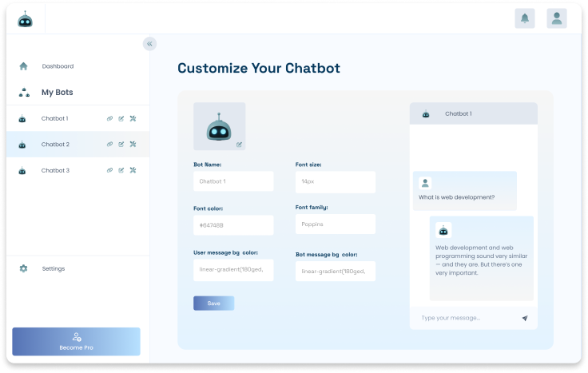This screenshot has width=588, height=373.
Task: Click the notification bell icon
Action: 525,18
